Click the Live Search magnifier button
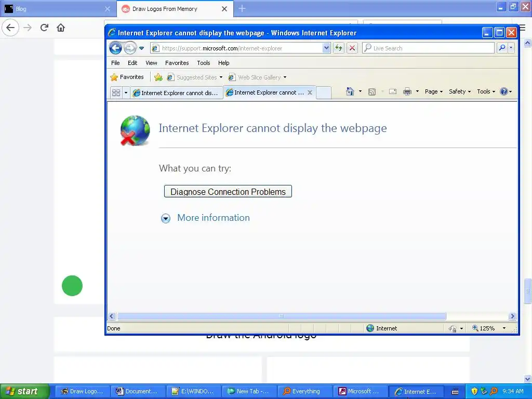The height and width of the screenshot is (399, 532). (502, 48)
